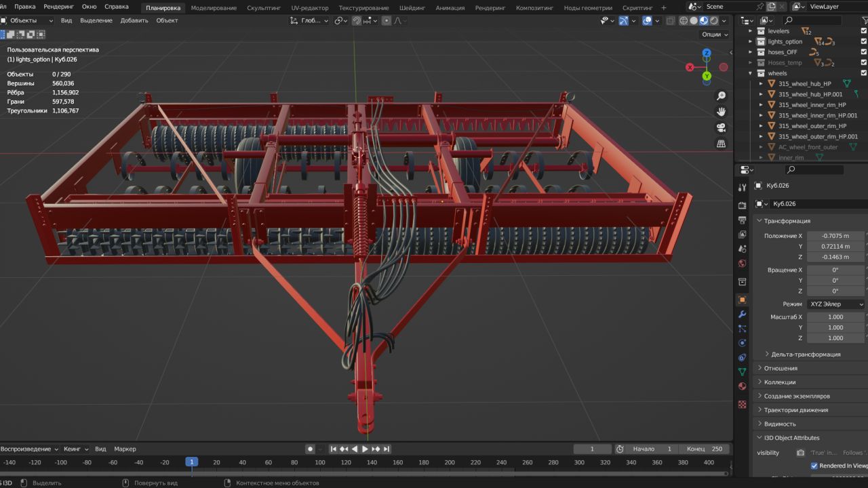This screenshot has width=868, height=488.
Task: Click the Положение X value field
Action: 835,236
